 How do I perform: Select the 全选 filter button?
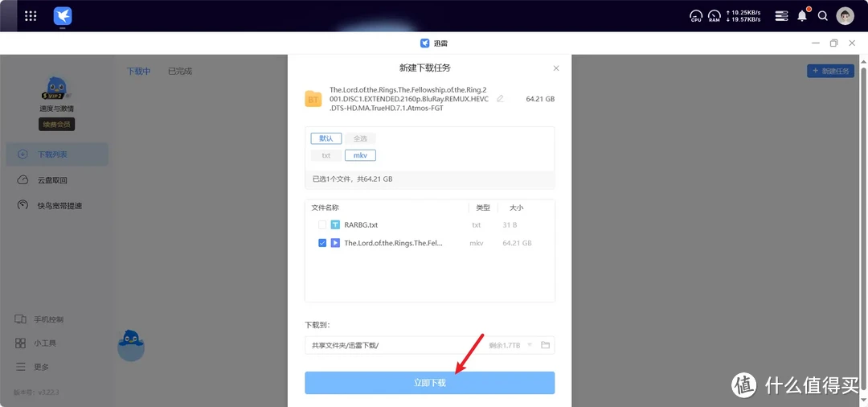pyautogui.click(x=360, y=138)
